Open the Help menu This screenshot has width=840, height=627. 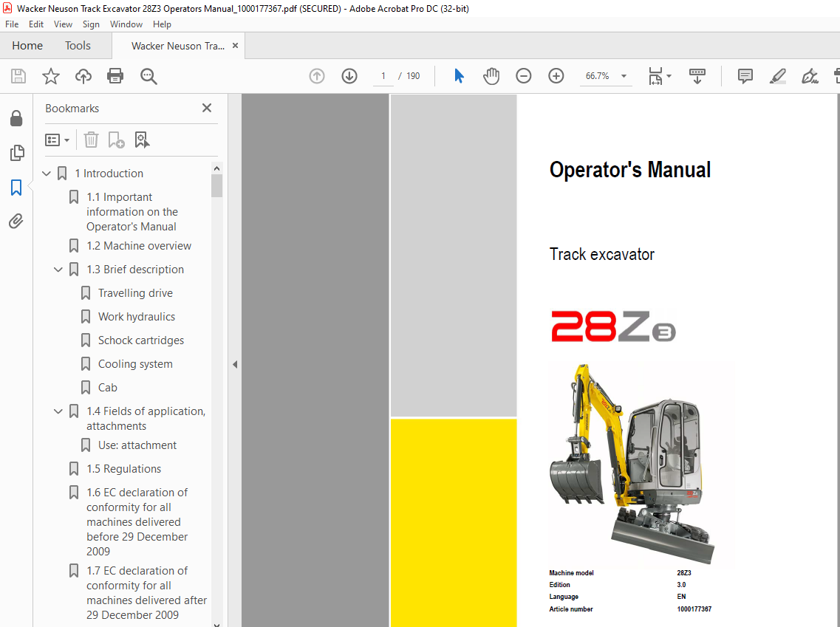coord(162,24)
